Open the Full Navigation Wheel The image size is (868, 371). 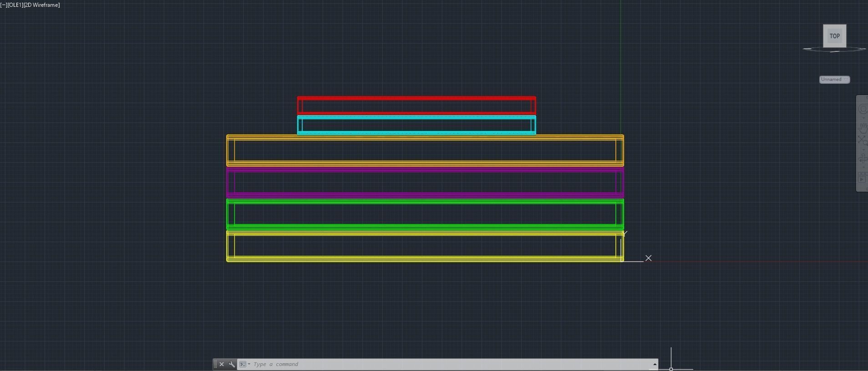[863, 109]
